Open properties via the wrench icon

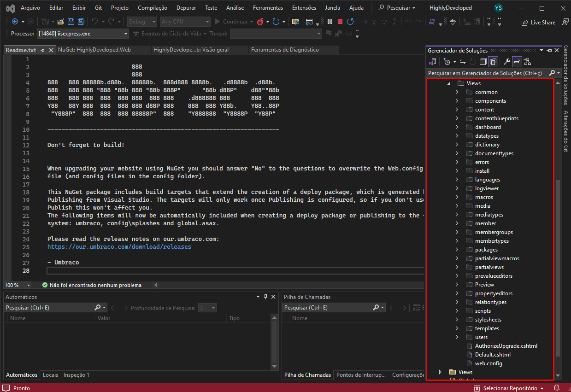pos(506,62)
